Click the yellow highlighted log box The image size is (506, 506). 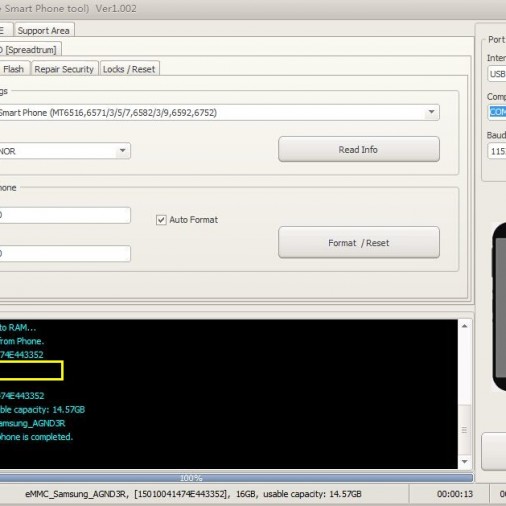pos(31,370)
